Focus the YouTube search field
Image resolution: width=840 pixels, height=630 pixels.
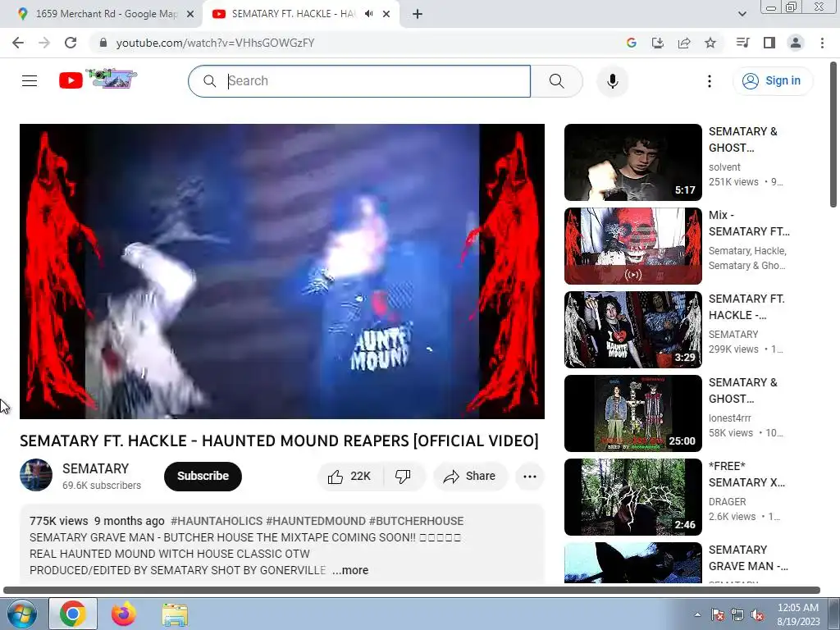[x=359, y=81]
